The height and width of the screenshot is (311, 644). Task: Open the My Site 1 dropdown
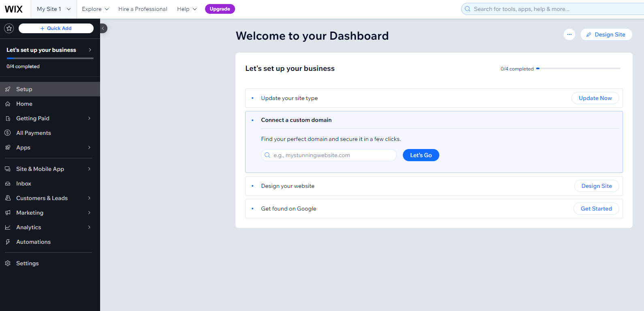tap(53, 9)
